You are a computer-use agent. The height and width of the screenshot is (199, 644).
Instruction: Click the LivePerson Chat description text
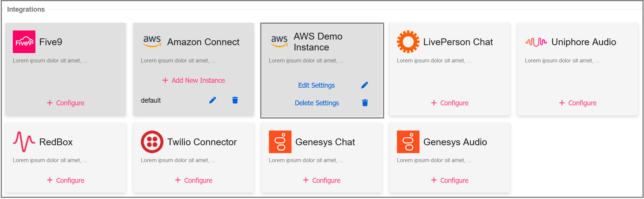point(434,61)
